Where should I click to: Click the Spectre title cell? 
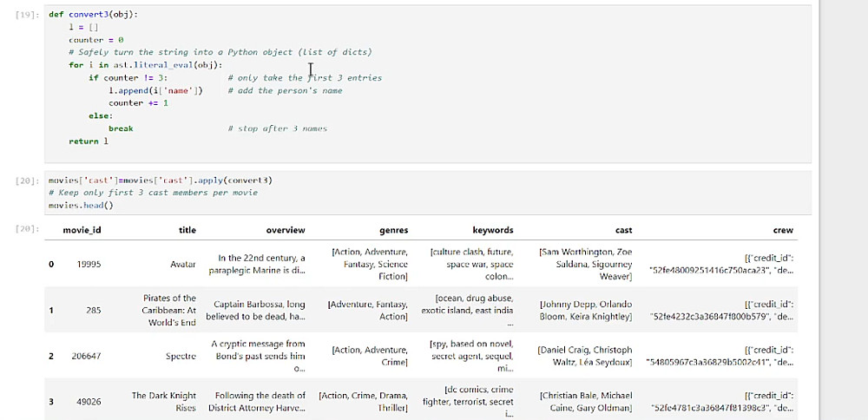pos(181,356)
